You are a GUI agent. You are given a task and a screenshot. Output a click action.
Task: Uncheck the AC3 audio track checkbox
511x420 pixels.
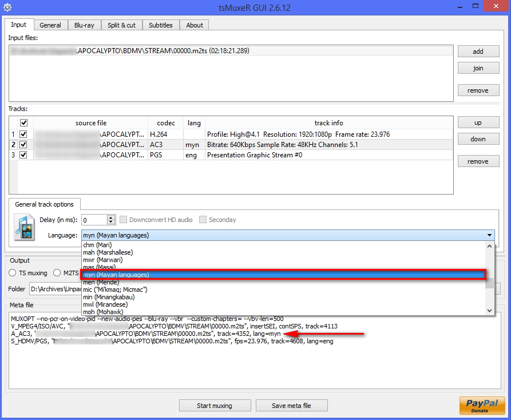point(23,145)
